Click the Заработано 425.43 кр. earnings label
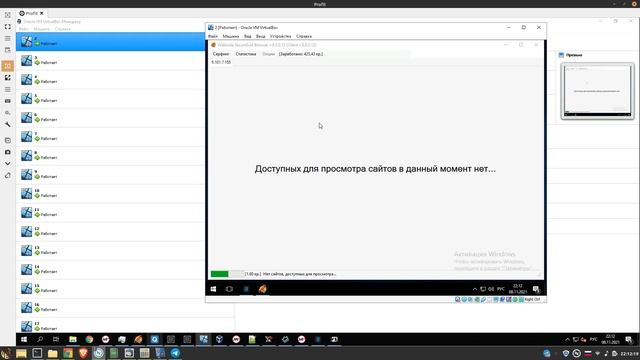Image resolution: width=640 pixels, height=360 pixels. pyautogui.click(x=300, y=54)
